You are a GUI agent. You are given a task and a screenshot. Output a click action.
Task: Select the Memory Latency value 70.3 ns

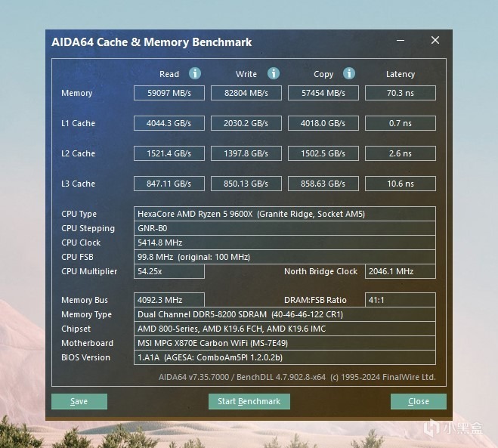coord(401,93)
